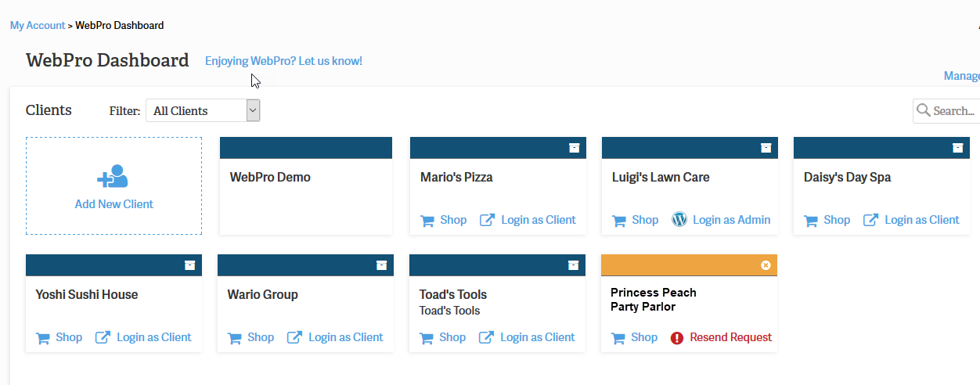
Task: Archive the Mario's Pizza client card
Action: (574, 148)
